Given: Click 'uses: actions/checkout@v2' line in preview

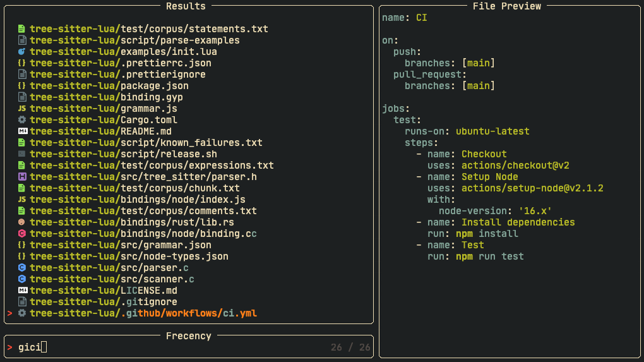Looking at the screenshot, I should (x=498, y=165).
